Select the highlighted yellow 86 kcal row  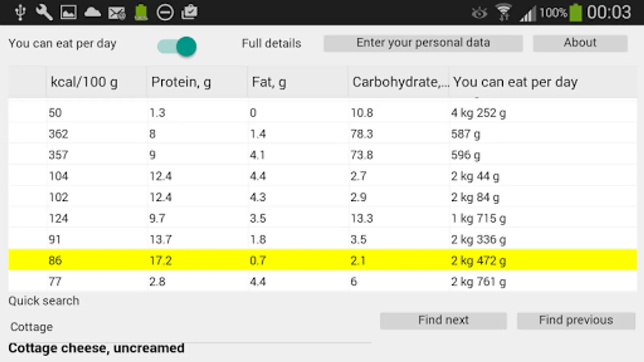pos(322,260)
